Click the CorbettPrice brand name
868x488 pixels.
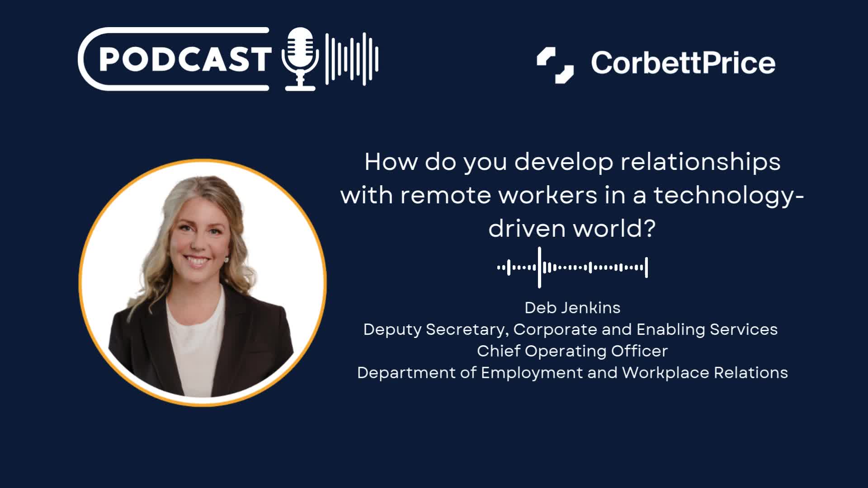[683, 63]
